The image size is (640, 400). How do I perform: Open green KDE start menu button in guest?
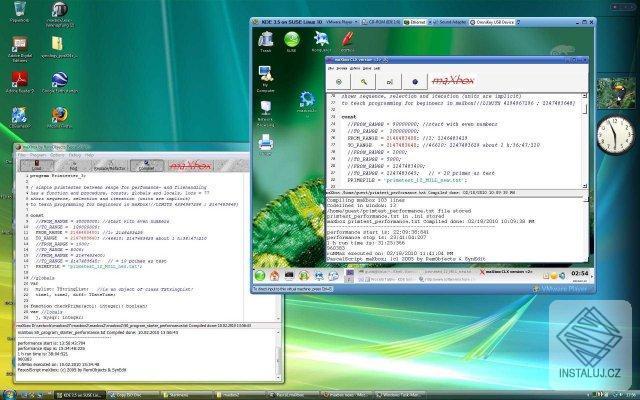260,276
